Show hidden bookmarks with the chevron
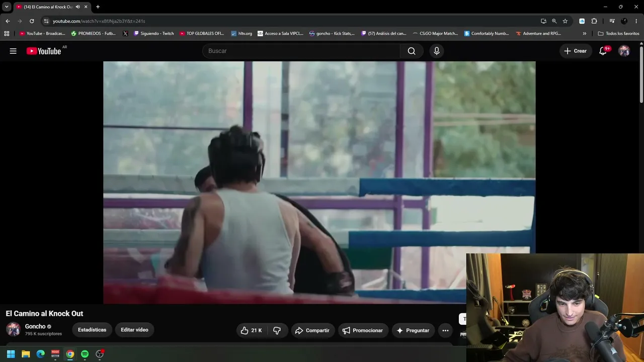The height and width of the screenshot is (362, 644). point(584,34)
